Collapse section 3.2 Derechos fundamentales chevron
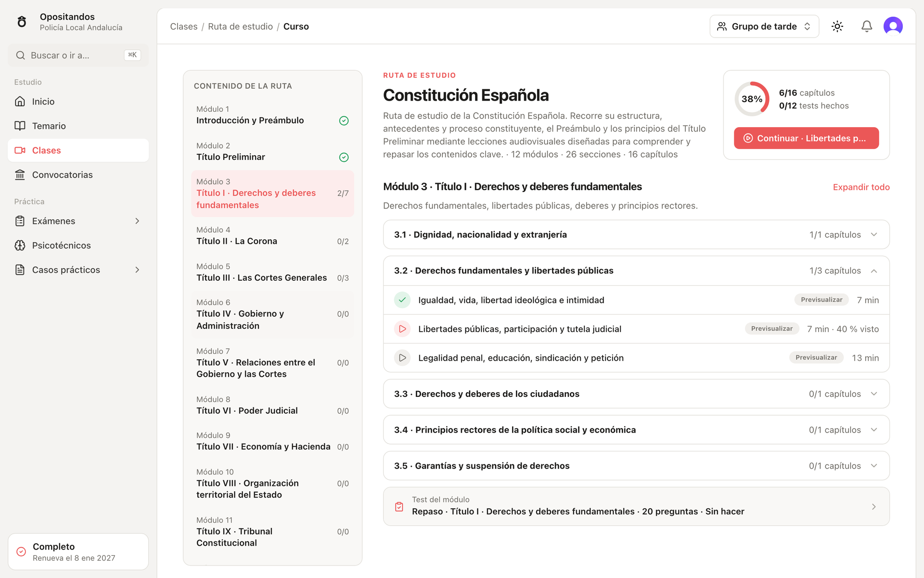This screenshot has width=924, height=578. (x=874, y=271)
